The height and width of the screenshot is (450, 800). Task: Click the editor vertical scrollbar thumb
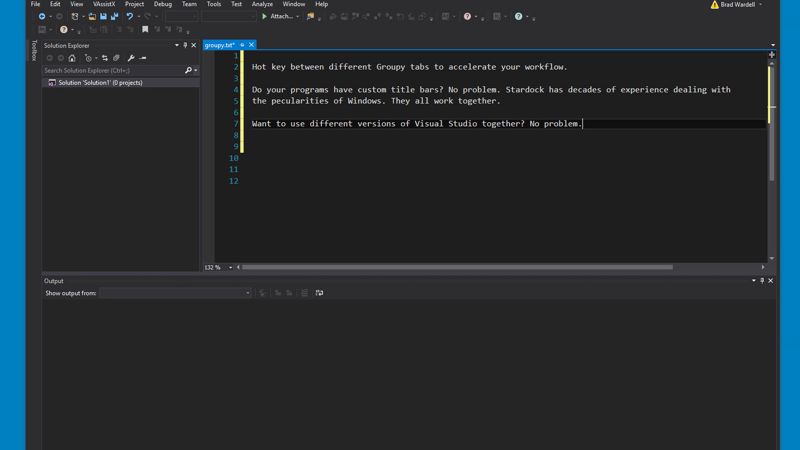tap(772, 122)
